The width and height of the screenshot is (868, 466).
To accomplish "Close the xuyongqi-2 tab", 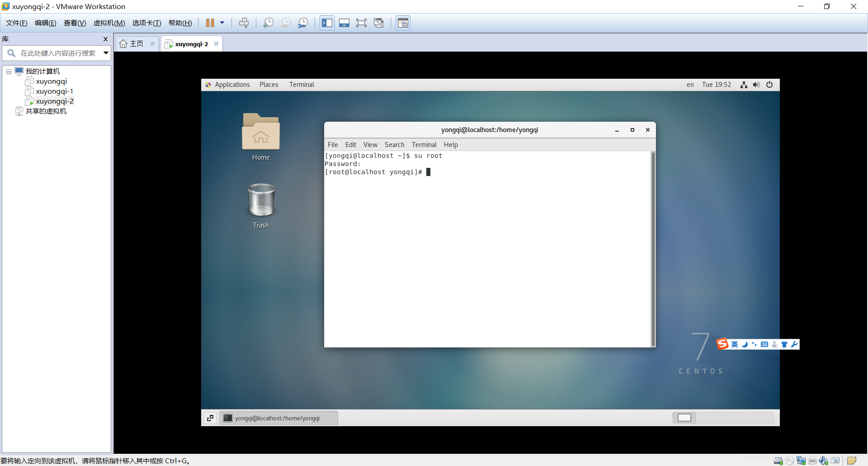I will coord(217,44).
